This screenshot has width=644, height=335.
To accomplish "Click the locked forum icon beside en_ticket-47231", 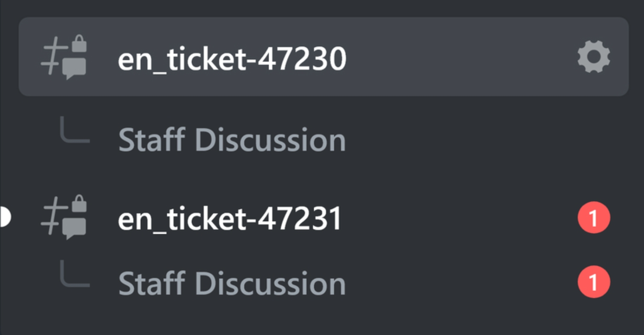I will [64, 217].
